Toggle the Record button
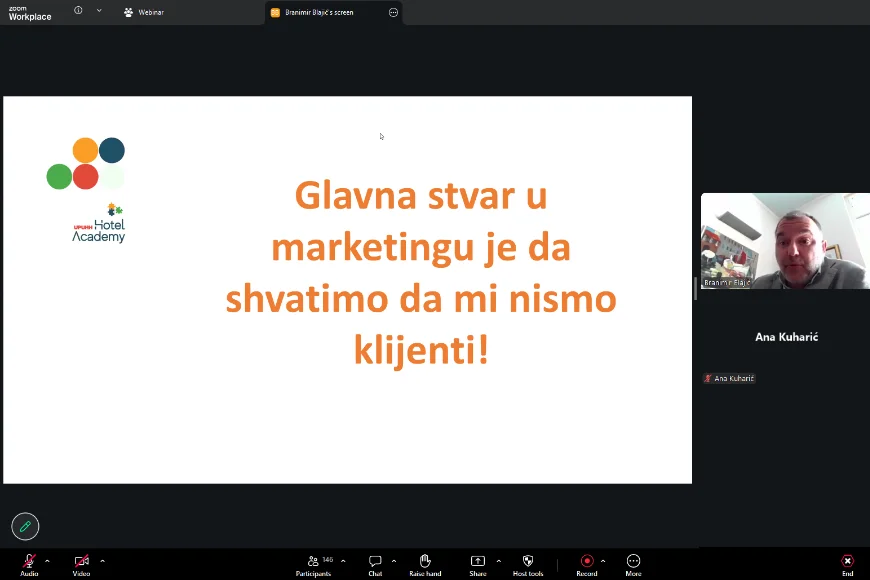 click(x=587, y=561)
